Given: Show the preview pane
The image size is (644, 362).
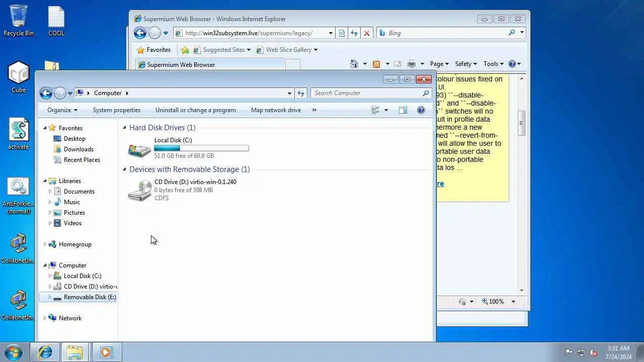Looking at the screenshot, I should pyautogui.click(x=403, y=110).
